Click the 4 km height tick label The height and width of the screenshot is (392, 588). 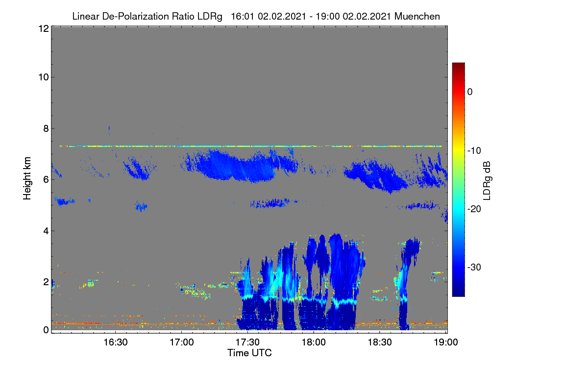[x=46, y=230]
